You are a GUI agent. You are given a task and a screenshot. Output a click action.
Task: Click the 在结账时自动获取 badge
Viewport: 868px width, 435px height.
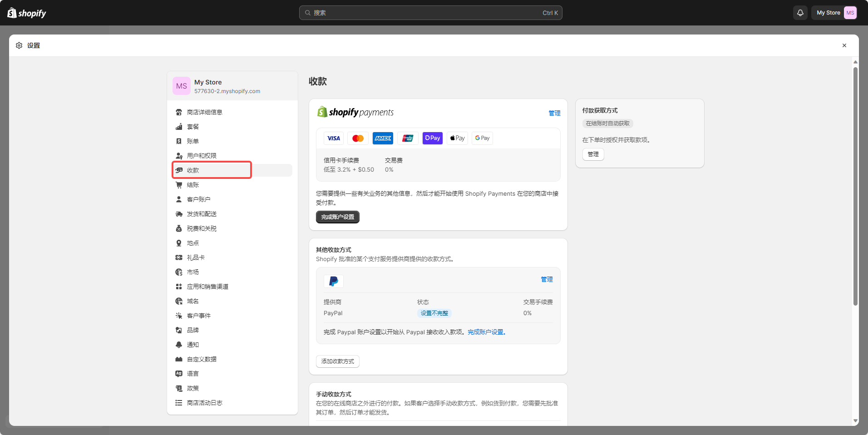pos(607,124)
